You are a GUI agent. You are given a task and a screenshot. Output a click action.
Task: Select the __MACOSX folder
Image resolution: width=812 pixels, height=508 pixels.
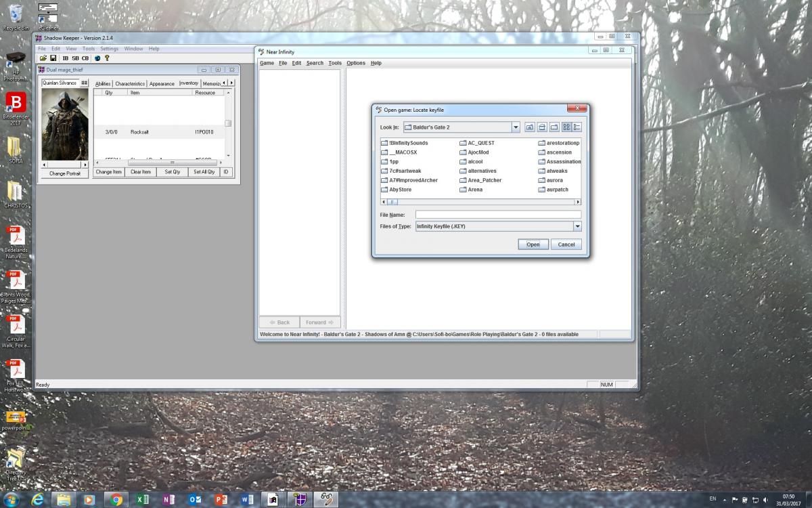[399, 152]
